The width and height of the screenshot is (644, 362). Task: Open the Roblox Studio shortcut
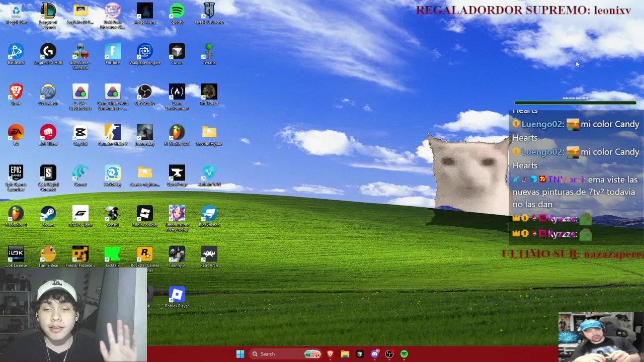click(145, 217)
